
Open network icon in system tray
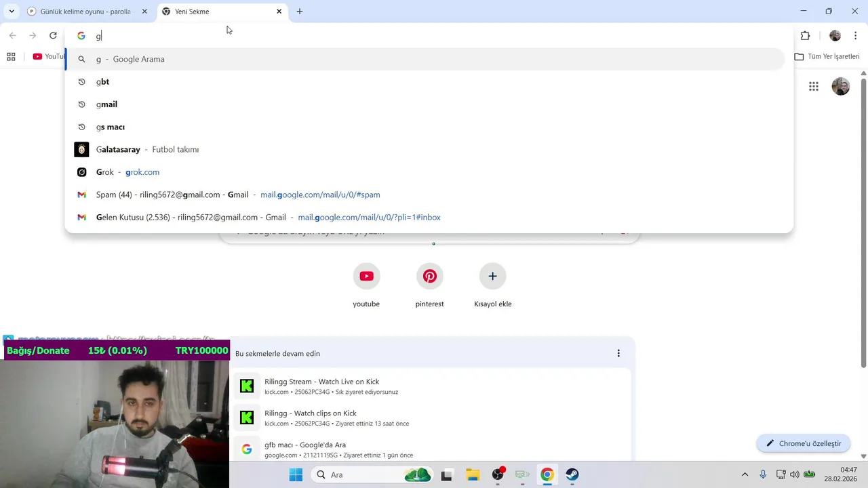pos(781,474)
